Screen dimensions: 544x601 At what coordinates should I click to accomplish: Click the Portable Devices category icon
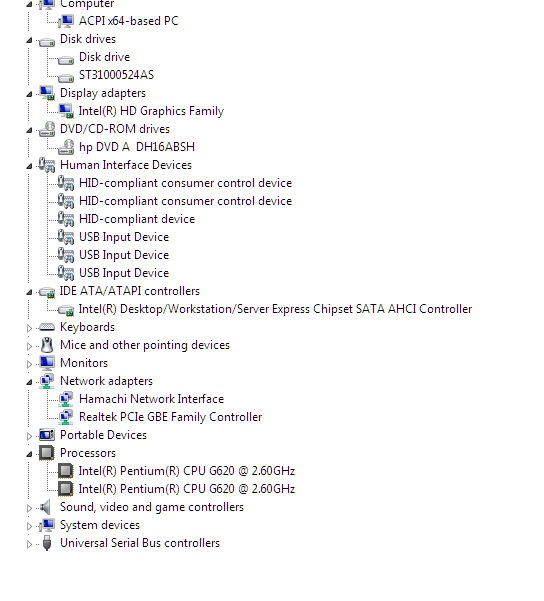click(x=47, y=435)
